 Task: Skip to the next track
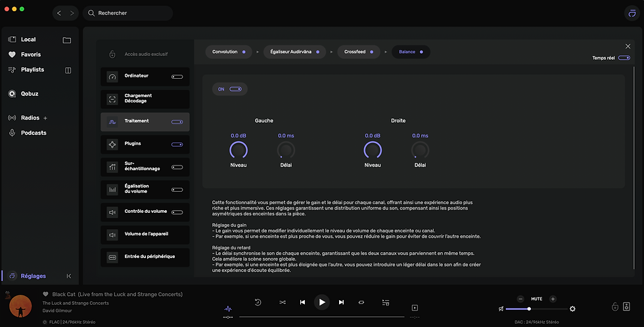point(341,303)
